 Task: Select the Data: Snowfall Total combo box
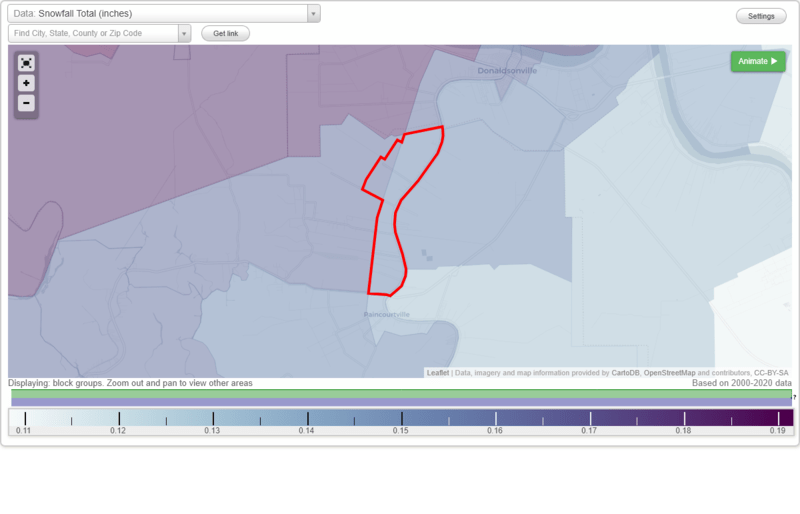[164, 13]
